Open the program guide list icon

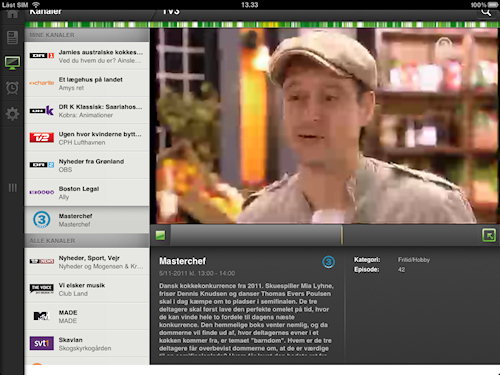point(12,37)
